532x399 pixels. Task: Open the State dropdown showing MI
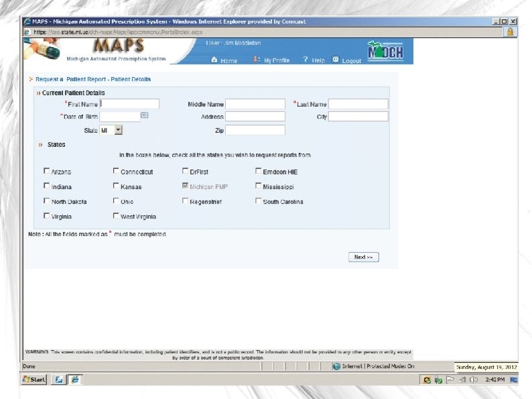click(111, 130)
